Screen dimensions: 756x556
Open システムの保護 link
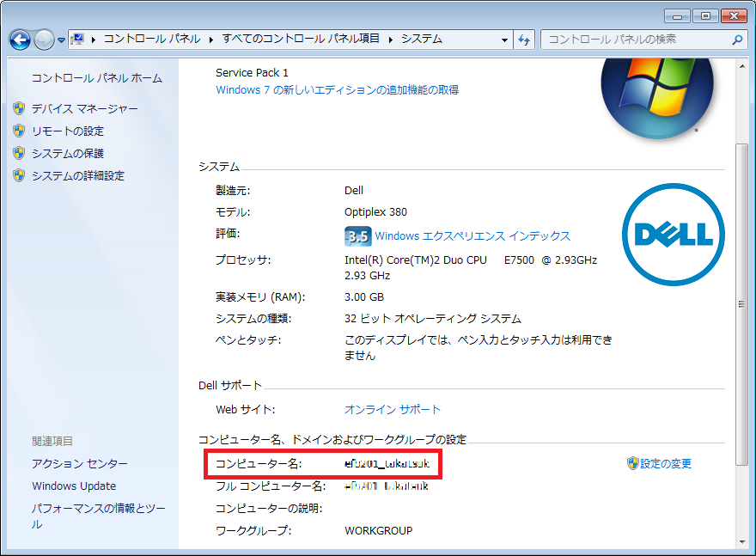pyautogui.click(x=68, y=153)
